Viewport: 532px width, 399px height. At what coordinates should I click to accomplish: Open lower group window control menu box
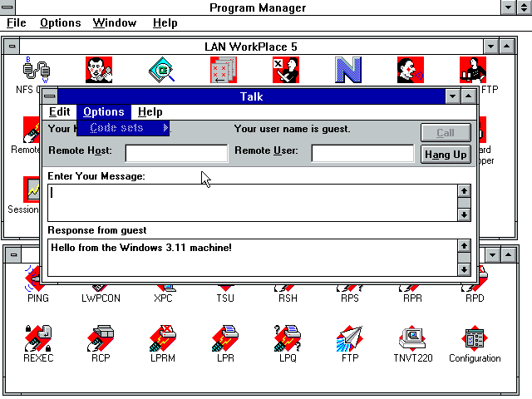pyautogui.click(x=13, y=254)
